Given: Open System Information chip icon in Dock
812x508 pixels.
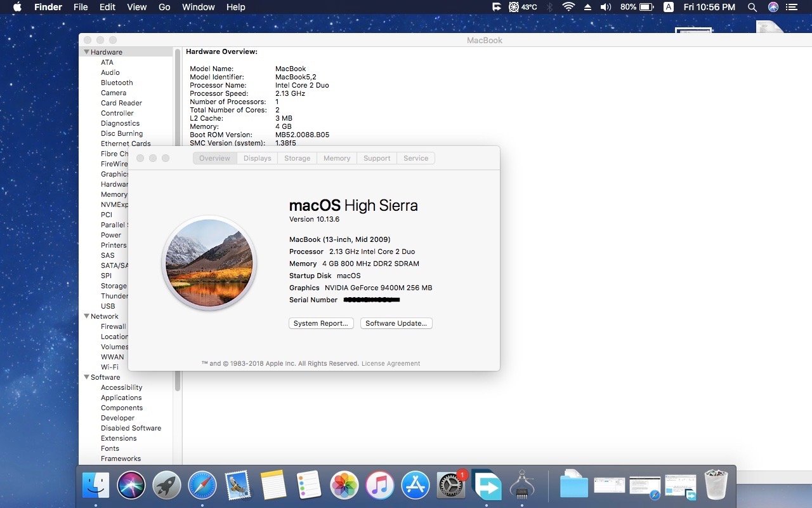Looking at the screenshot, I should click(522, 486).
